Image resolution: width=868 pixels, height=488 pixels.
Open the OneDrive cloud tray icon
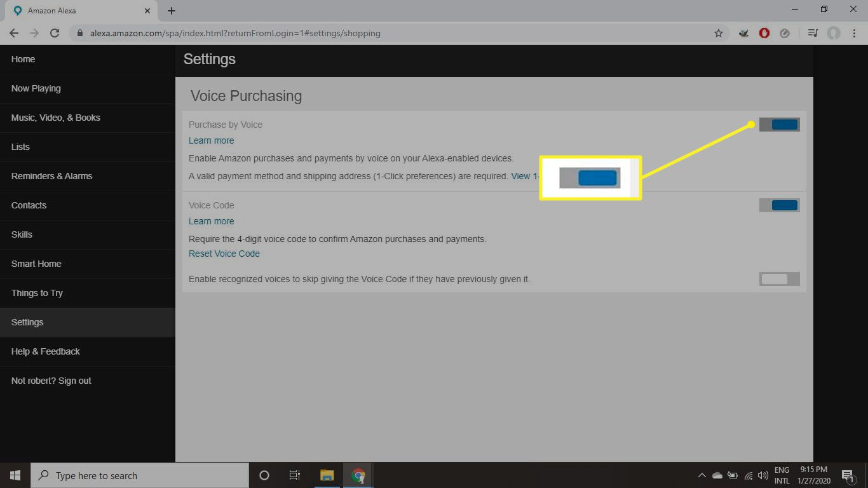pos(717,475)
